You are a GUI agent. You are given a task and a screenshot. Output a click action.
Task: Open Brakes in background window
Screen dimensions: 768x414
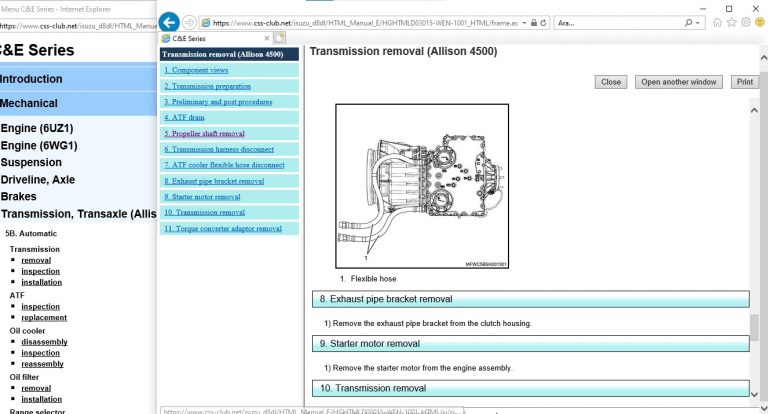tap(19, 196)
